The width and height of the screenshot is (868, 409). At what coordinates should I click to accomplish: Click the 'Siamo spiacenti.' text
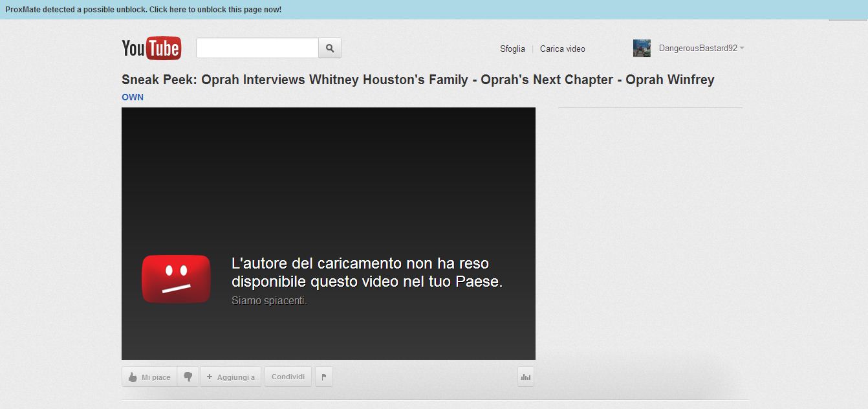pos(269,301)
